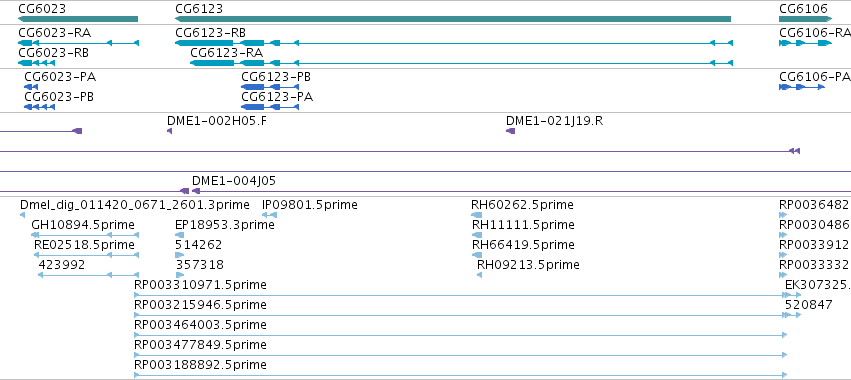Select the DME1-021J19.R BAC end marker
The image size is (851, 380).
pos(510,131)
